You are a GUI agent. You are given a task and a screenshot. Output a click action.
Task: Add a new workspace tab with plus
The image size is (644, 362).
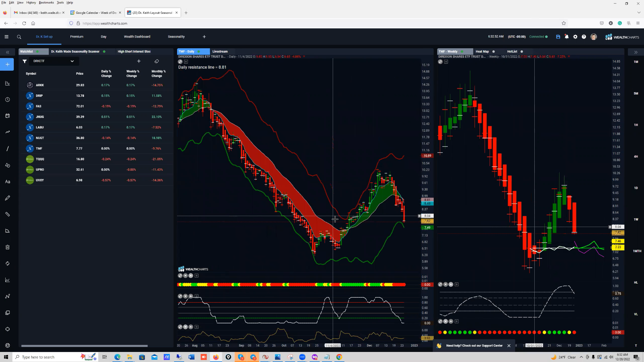(204, 37)
